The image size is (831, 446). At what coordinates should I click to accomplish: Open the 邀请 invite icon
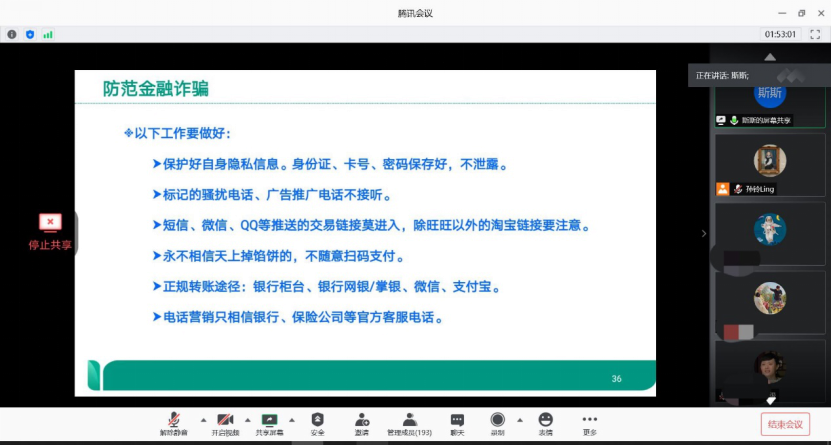point(361,420)
